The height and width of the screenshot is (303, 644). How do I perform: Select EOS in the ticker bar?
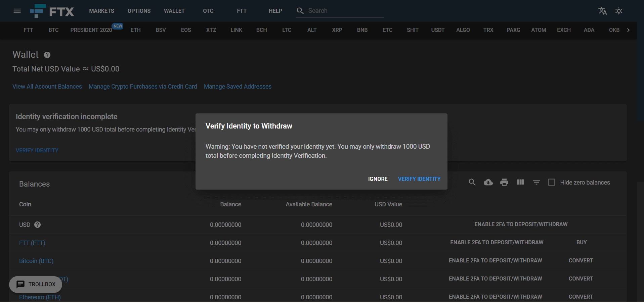point(186,30)
